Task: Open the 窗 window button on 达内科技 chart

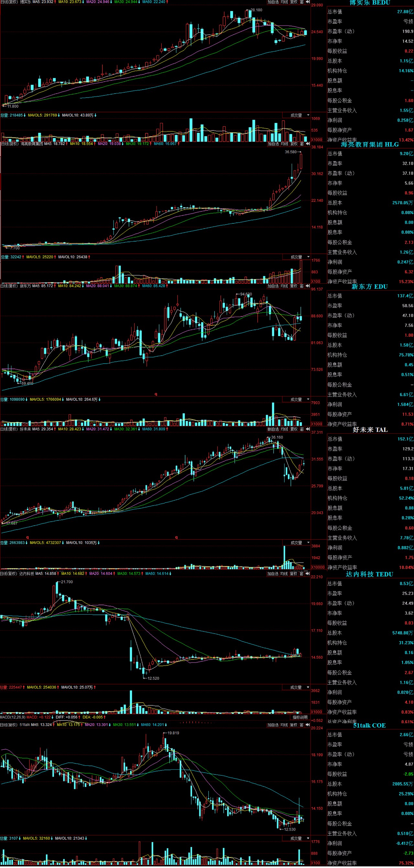Action: tap(302, 574)
